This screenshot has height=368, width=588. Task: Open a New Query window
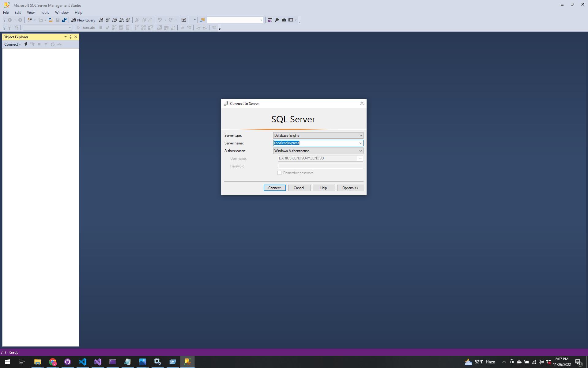[83, 20]
